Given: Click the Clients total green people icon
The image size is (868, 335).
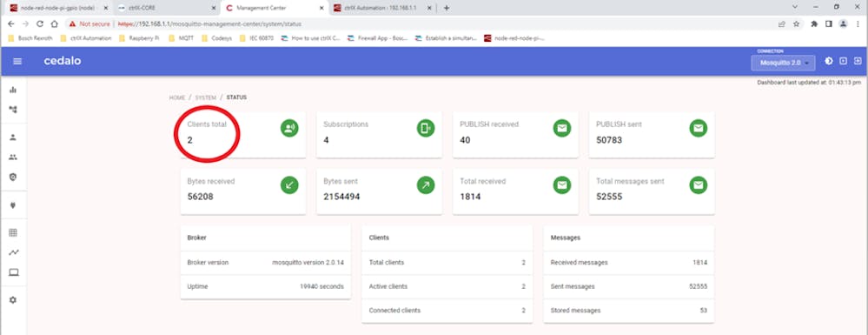Looking at the screenshot, I should pos(289,129).
